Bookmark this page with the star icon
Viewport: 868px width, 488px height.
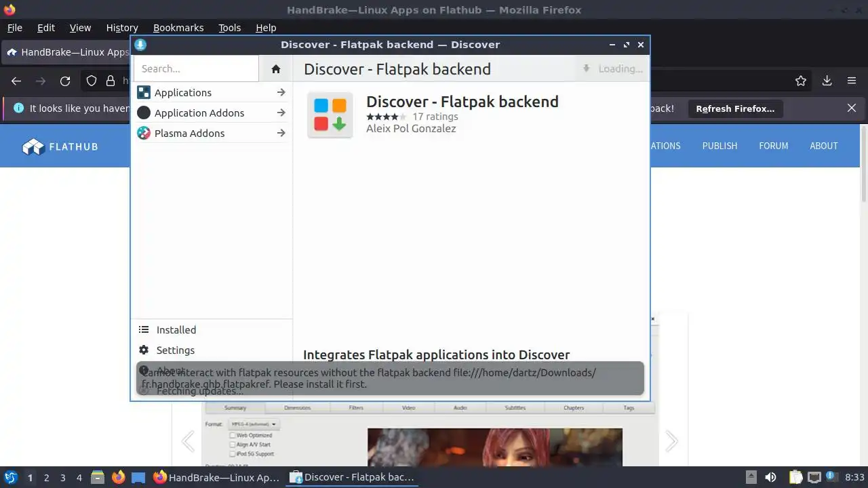[801, 81]
